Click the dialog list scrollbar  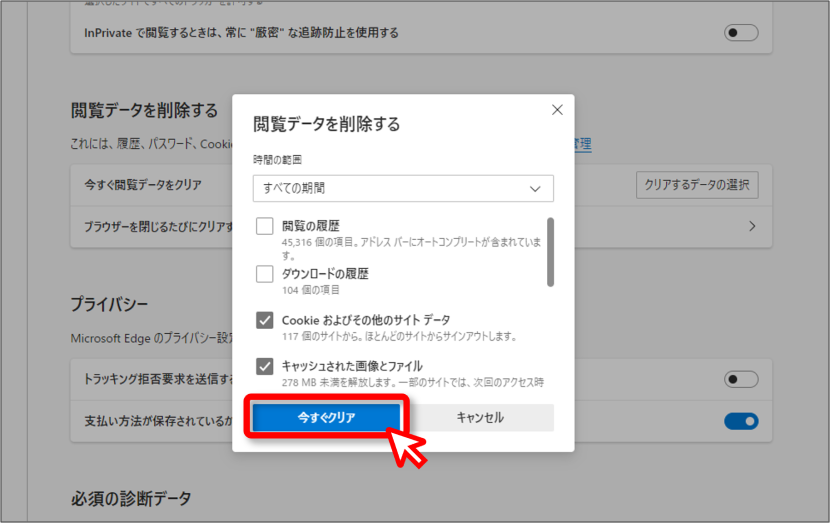pyautogui.click(x=551, y=252)
